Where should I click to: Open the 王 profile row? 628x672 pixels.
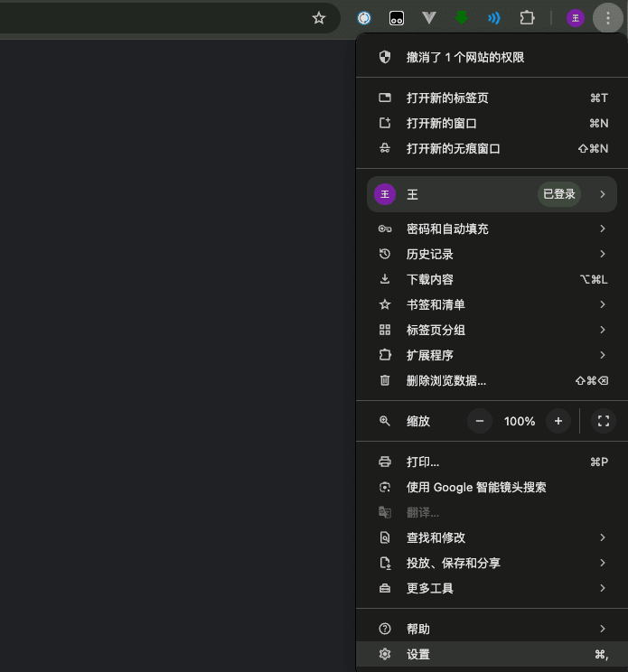pyautogui.click(x=492, y=194)
